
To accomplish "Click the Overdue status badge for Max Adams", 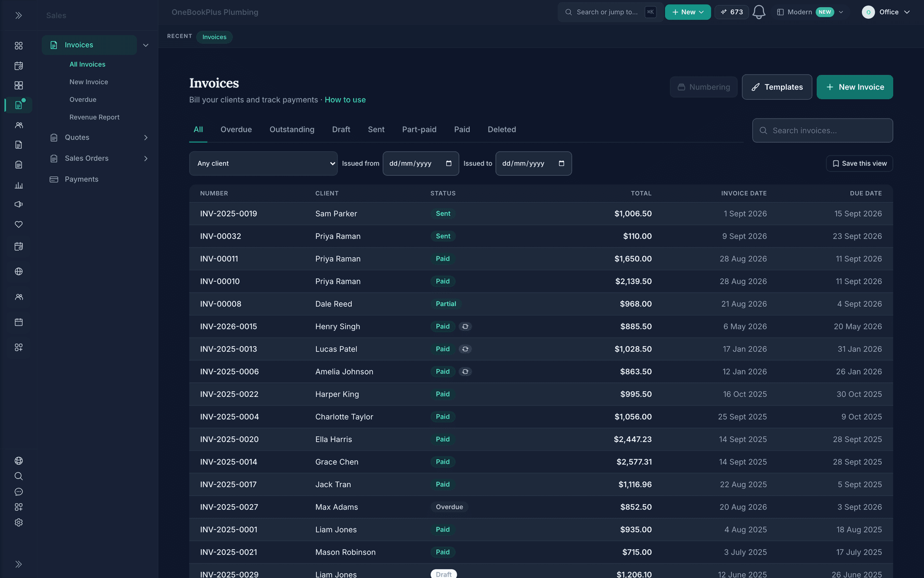I will 449,507.
